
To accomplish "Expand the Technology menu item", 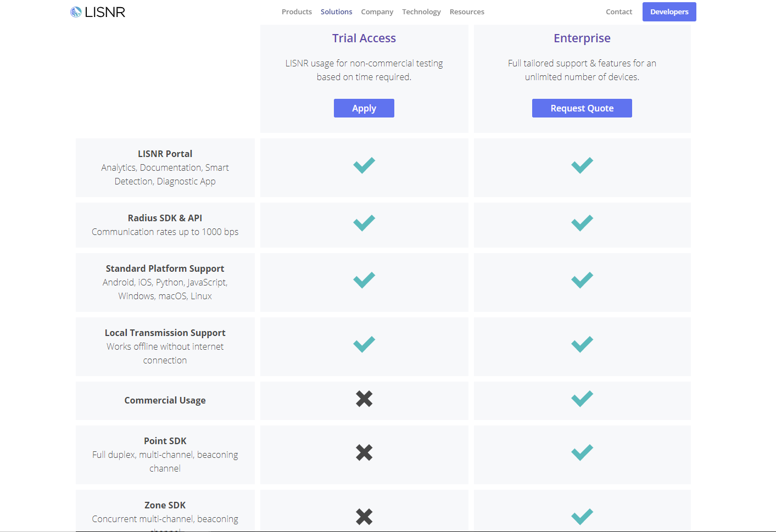I will 421,12.
